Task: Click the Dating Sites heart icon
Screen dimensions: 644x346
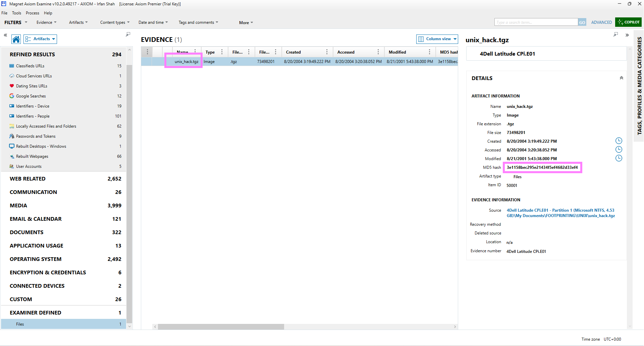Action: tap(12, 86)
